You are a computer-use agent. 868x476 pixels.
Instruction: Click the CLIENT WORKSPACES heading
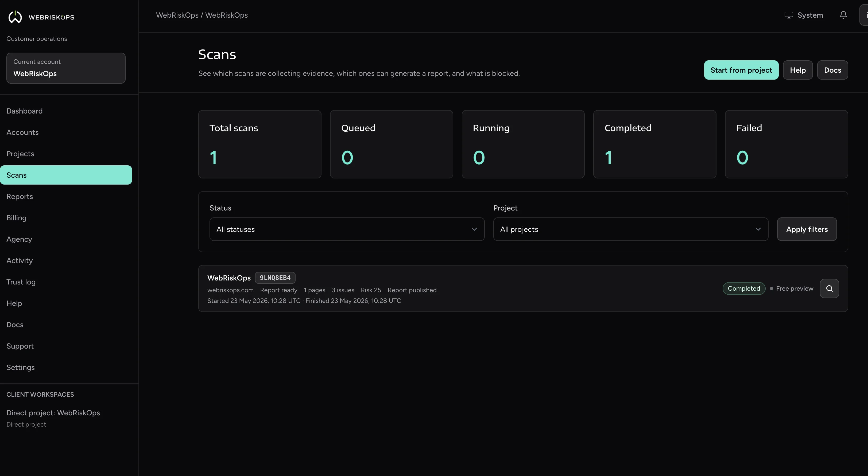40,394
